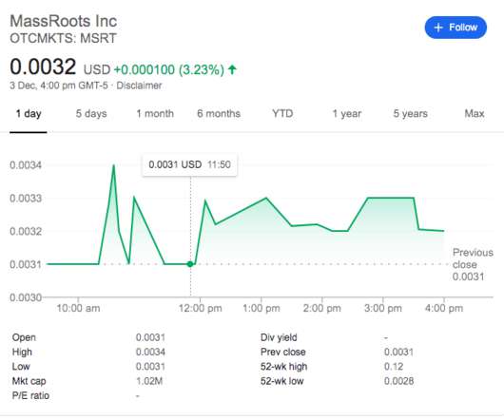
Task: Click the Previous close 0.0031 label
Action: click(473, 264)
